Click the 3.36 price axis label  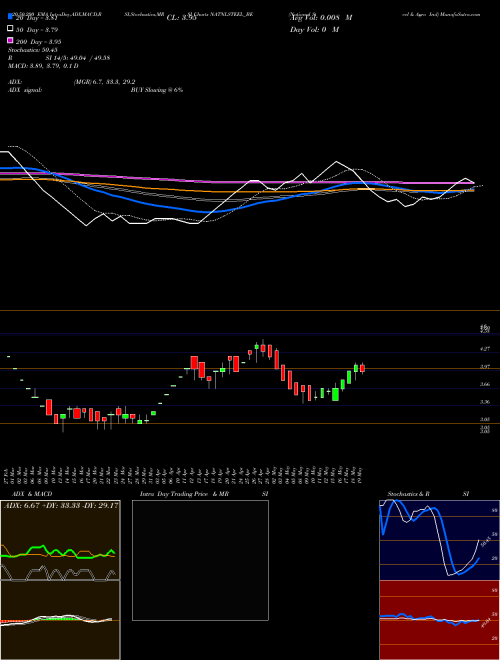point(485,402)
